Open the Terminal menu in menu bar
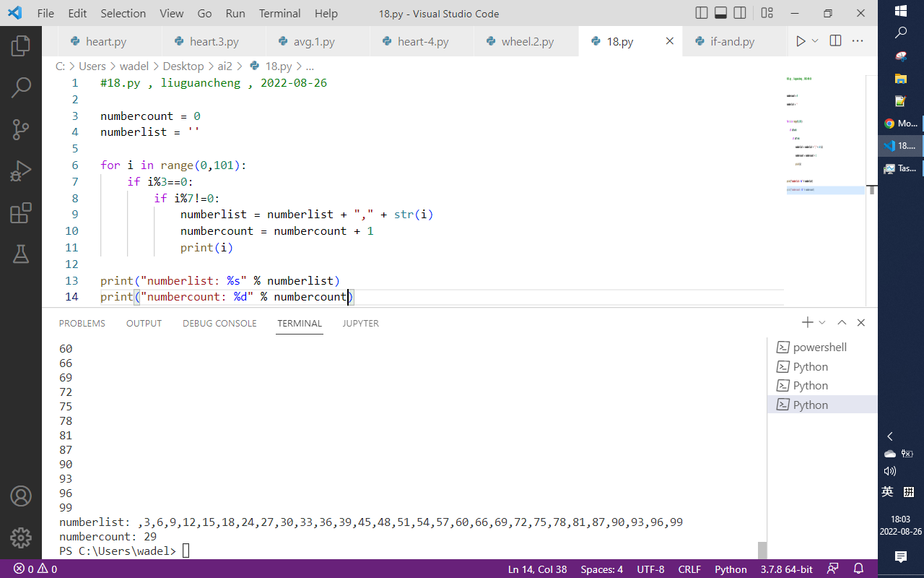The height and width of the screenshot is (578, 924). 279,13
